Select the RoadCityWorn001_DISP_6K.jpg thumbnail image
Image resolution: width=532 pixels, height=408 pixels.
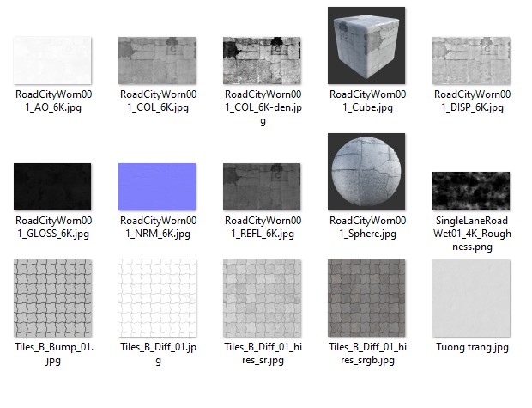471,60
